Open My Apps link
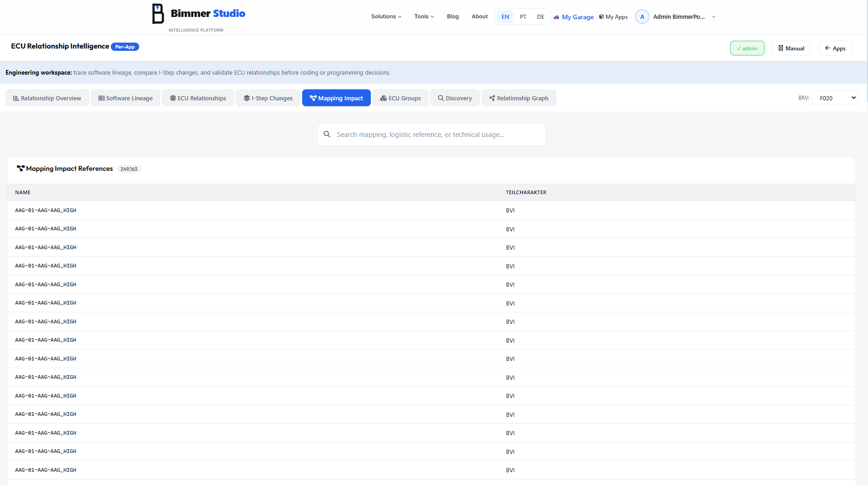 [613, 17]
